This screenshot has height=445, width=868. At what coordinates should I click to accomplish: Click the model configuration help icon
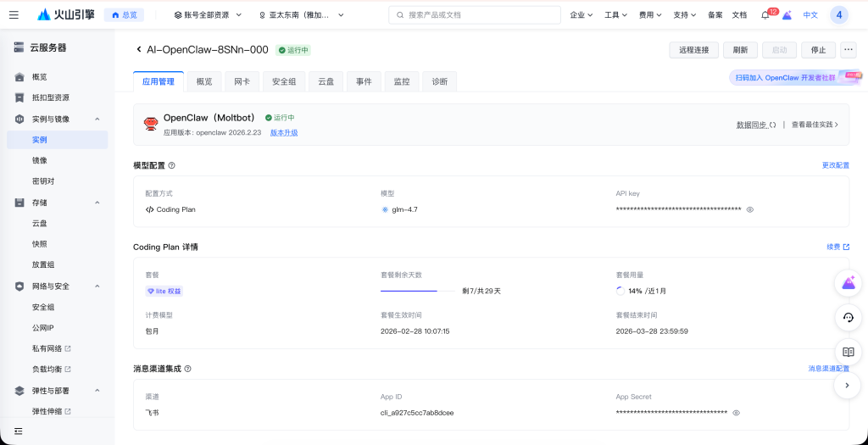pyautogui.click(x=172, y=165)
